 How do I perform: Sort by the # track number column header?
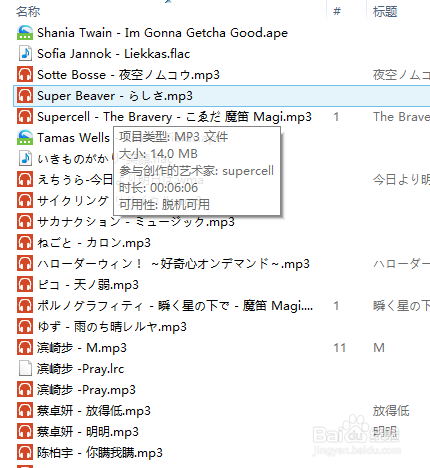[x=337, y=12]
